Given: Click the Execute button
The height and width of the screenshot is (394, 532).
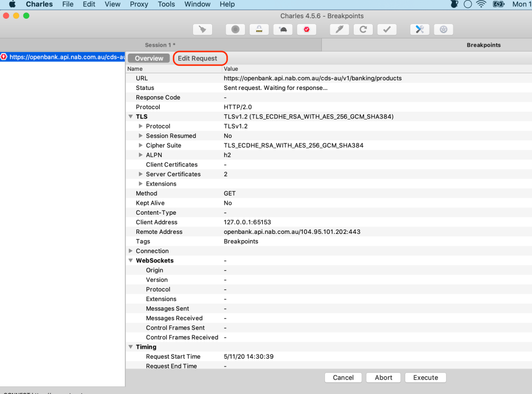Looking at the screenshot, I should (425, 377).
